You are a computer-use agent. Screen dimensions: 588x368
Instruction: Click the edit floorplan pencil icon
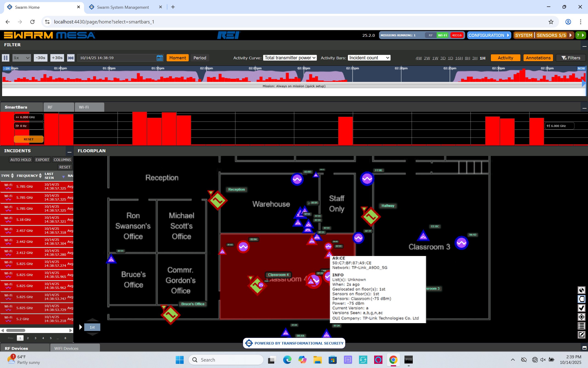581,335
